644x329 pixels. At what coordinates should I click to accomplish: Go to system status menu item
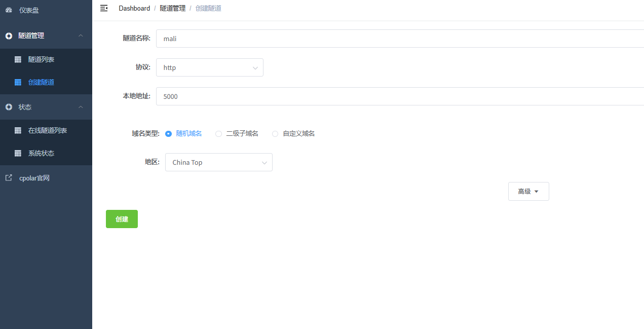point(41,153)
